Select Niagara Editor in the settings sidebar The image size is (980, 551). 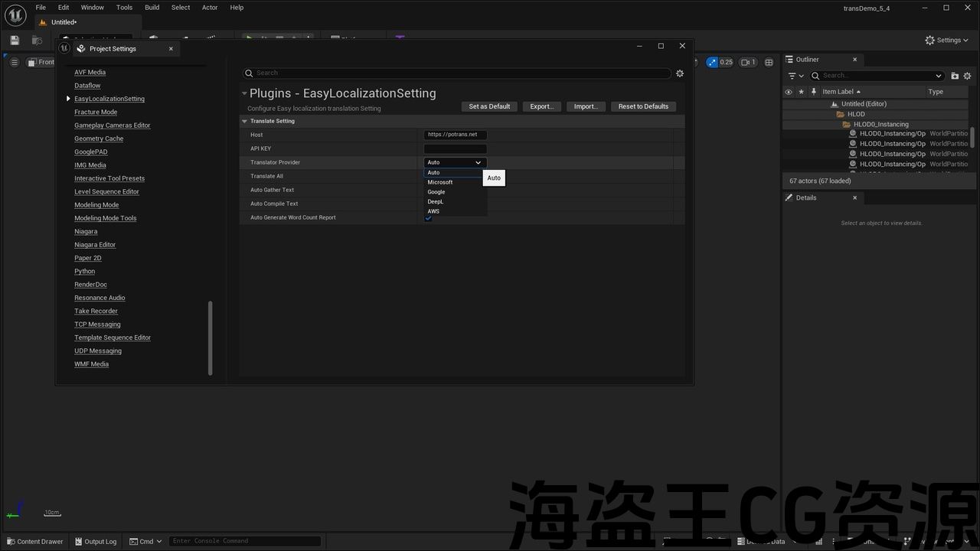tap(95, 245)
